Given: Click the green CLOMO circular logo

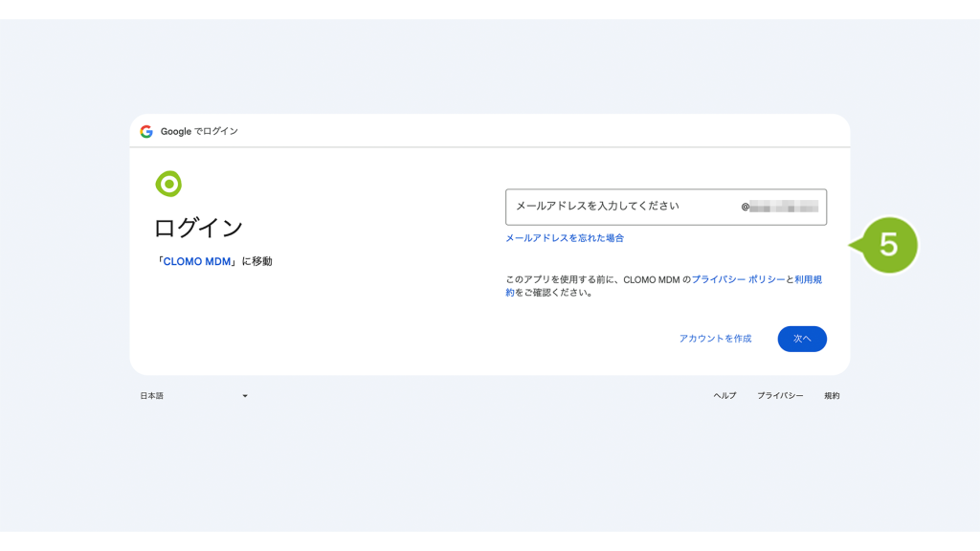Looking at the screenshot, I should click(168, 184).
